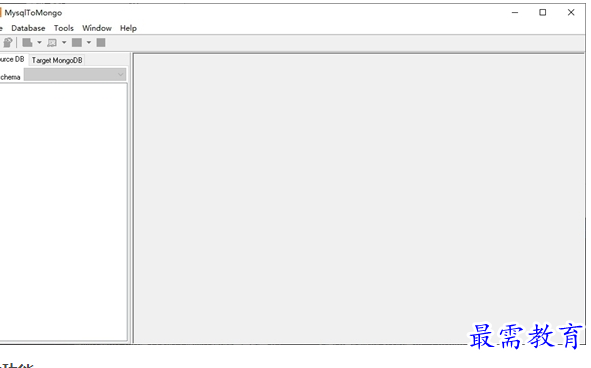Open the dropdown arrow beside the gray square icon
Viewport: 591px width, 368px height.
tap(89, 43)
